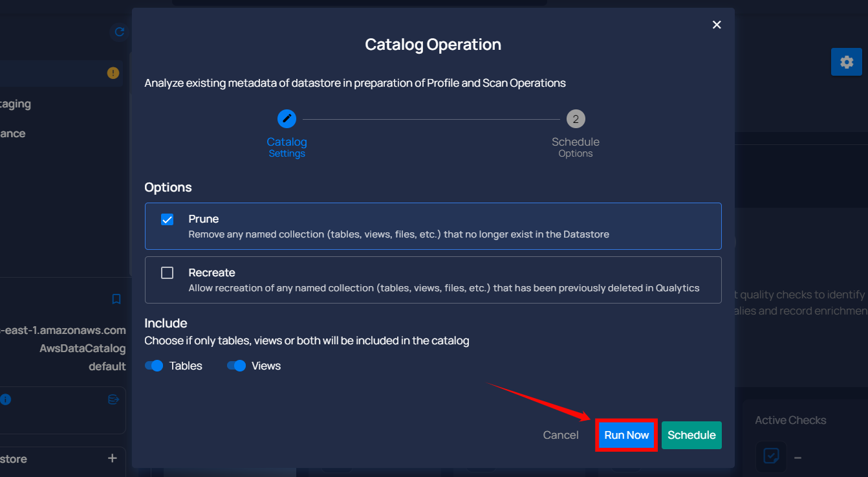
Task: Click the blue info icon in sidebar
Action: tap(6, 399)
